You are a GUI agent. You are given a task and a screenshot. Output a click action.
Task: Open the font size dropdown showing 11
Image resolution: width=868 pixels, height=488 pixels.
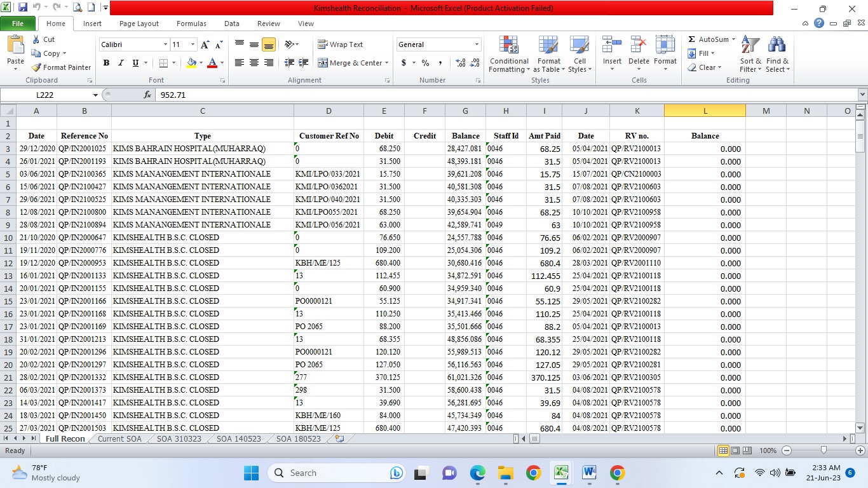click(193, 44)
